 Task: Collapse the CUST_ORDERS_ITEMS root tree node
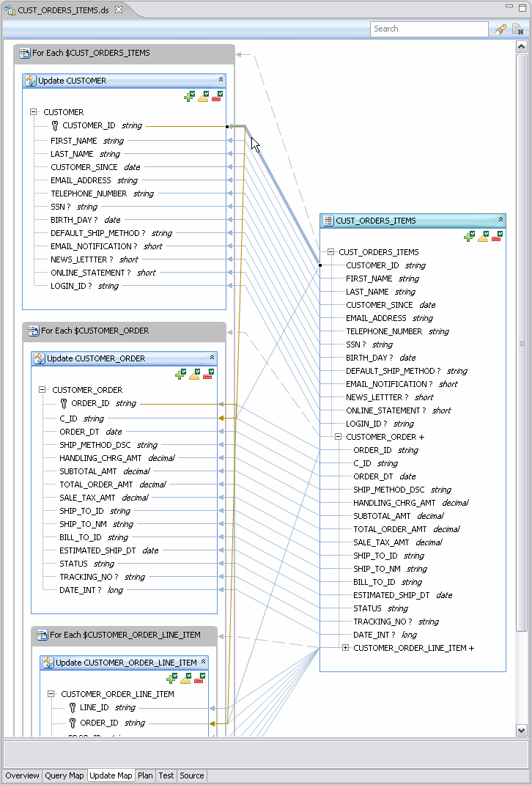point(330,252)
